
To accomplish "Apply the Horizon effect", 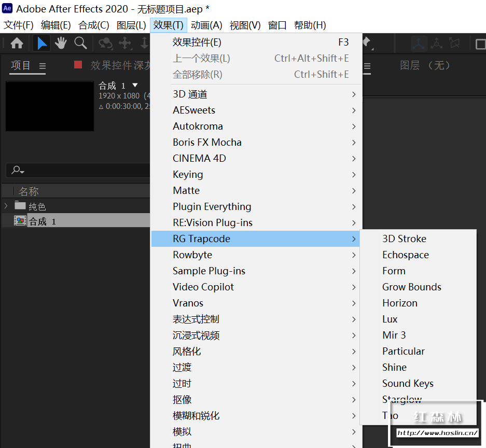I will click(x=418, y=303).
